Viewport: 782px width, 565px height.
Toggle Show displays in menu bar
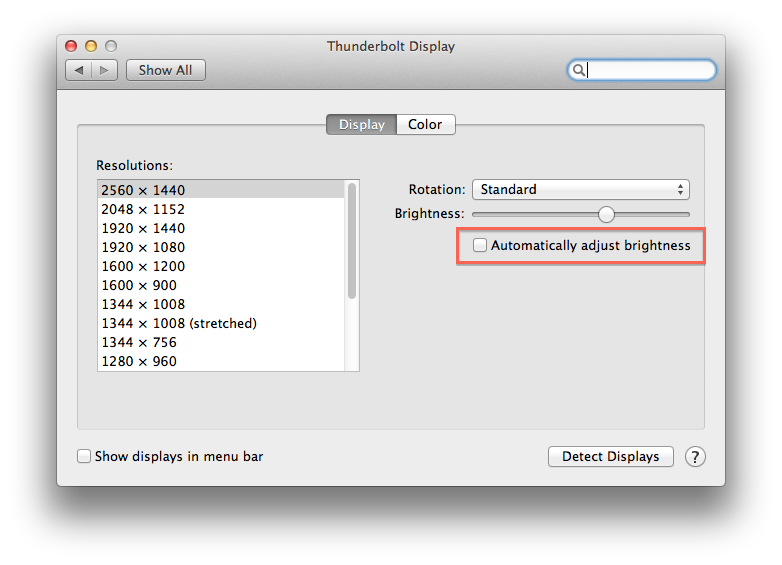click(84, 456)
